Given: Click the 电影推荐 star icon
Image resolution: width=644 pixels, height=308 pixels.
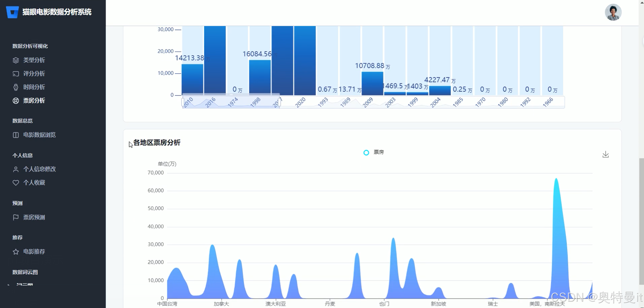Looking at the screenshot, I should (16, 252).
